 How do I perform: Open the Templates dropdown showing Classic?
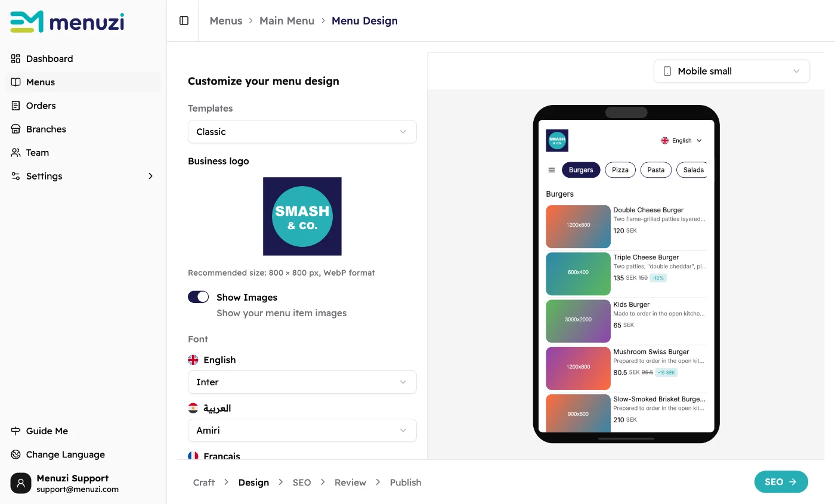coord(302,132)
